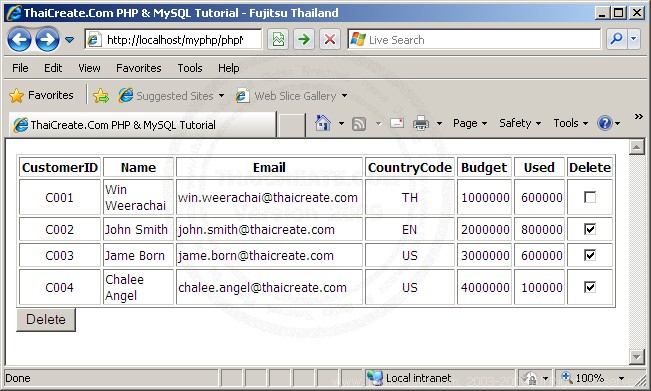
Task: Click the john.smith@thaicreate.com email cell
Action: tap(269, 229)
